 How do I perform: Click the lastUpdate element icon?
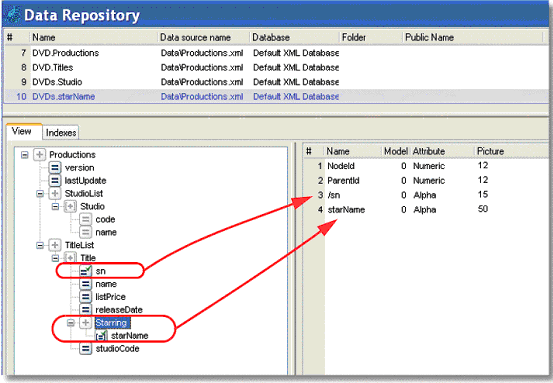(55, 181)
